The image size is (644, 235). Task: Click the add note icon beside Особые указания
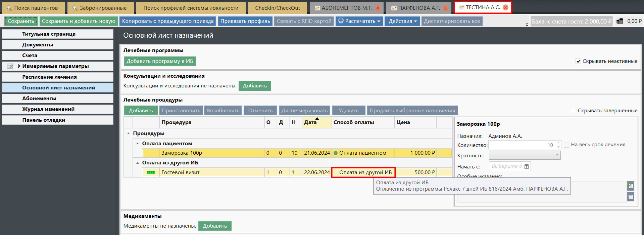point(631,186)
